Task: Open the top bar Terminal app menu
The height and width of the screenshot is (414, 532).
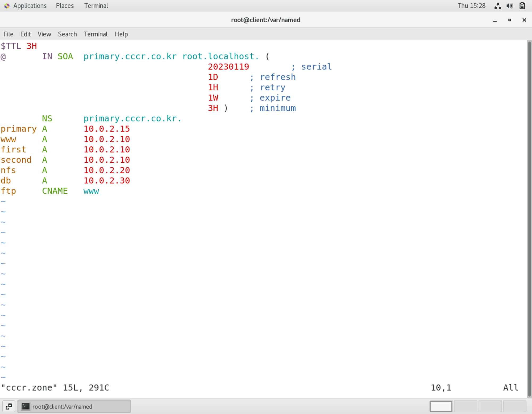Action: click(x=96, y=6)
